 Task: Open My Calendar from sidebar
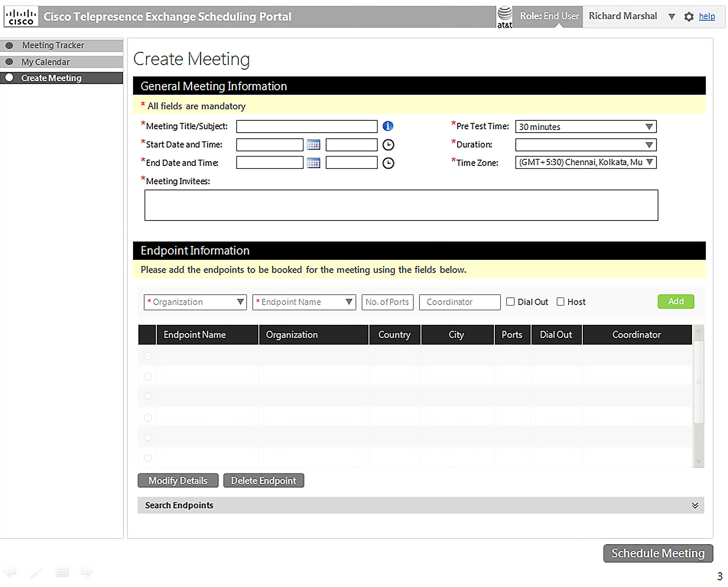tap(46, 62)
